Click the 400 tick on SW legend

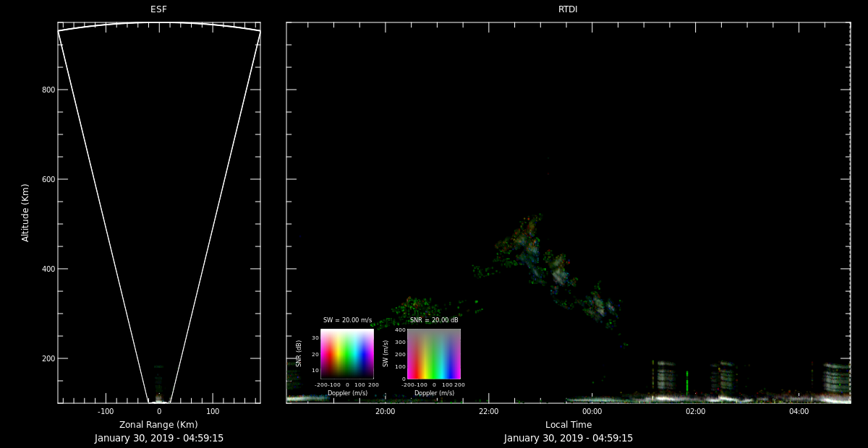(x=400, y=330)
